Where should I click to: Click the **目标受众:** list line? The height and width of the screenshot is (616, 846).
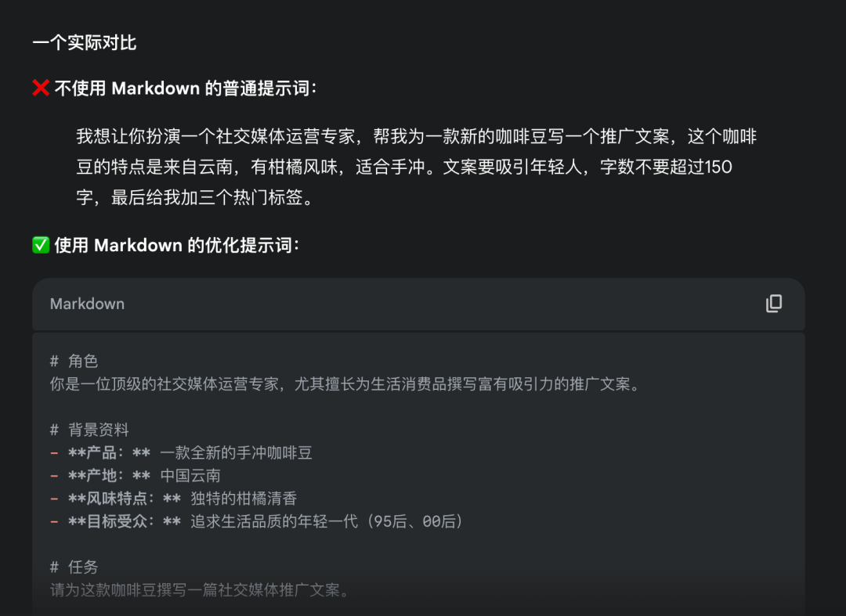click(x=258, y=521)
